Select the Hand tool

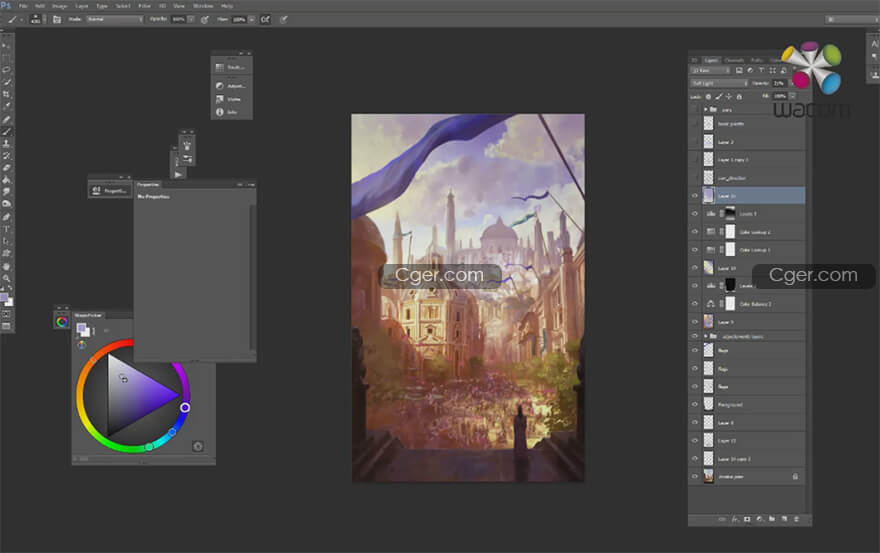pos(6,266)
